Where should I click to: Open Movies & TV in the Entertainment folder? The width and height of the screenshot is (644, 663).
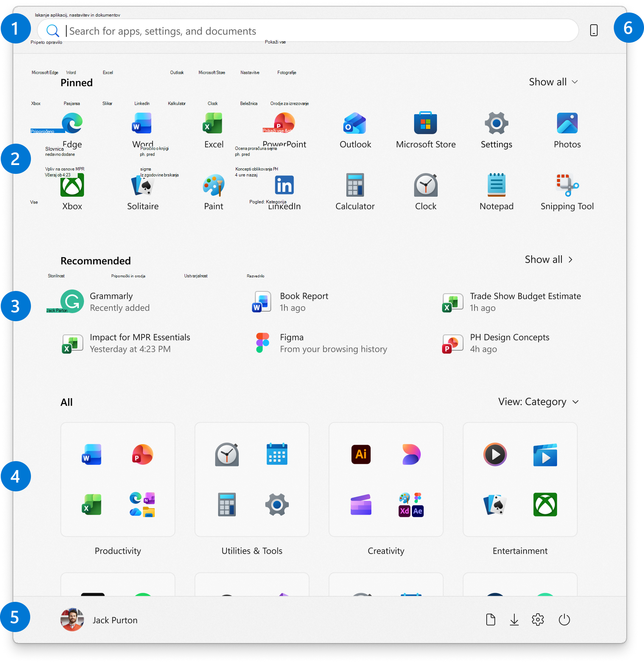[545, 454]
